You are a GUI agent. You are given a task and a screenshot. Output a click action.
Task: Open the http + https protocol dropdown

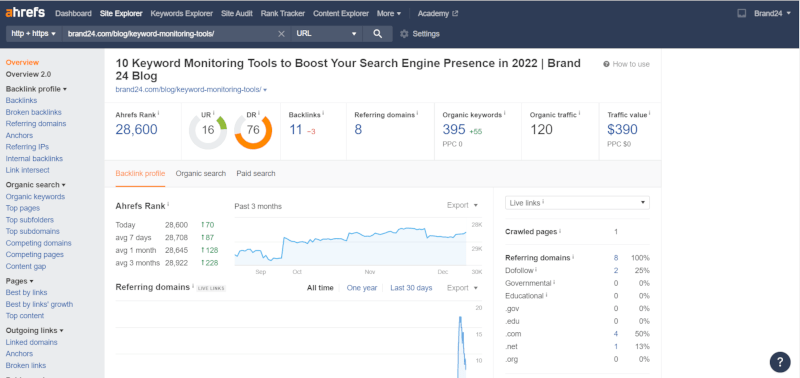[34, 34]
